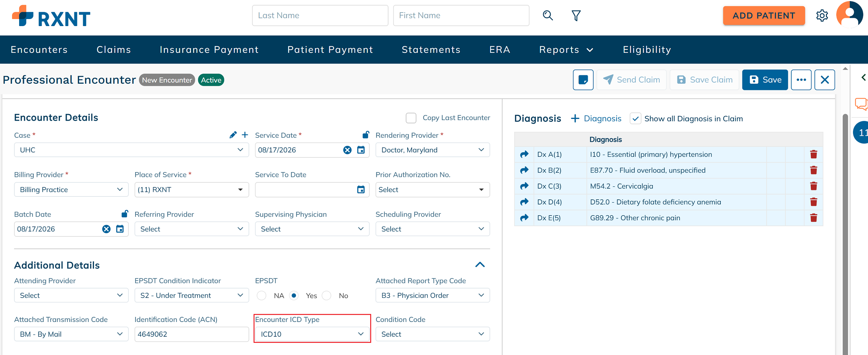868x355 pixels.
Task: Open Service To Date calendar icon
Action: [x=361, y=189]
